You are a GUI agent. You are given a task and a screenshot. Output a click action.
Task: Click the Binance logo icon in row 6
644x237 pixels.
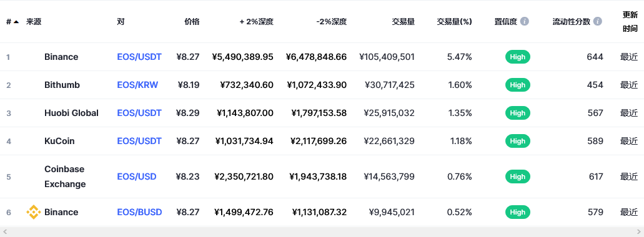[34, 212]
